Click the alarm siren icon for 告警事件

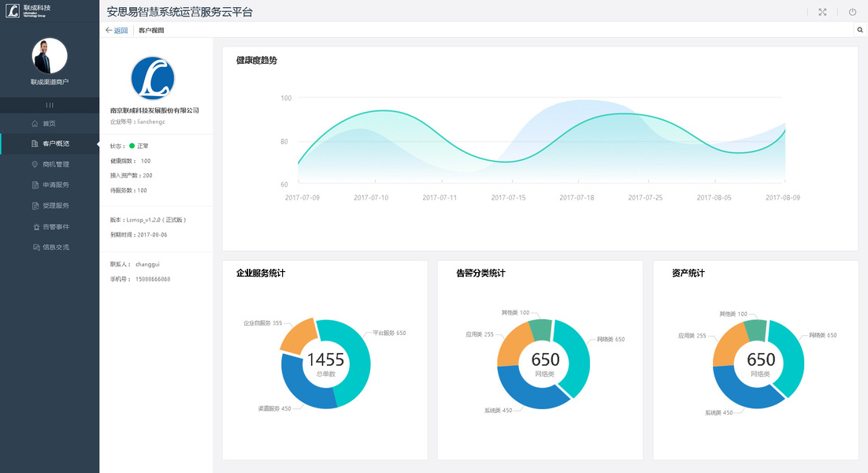click(36, 226)
